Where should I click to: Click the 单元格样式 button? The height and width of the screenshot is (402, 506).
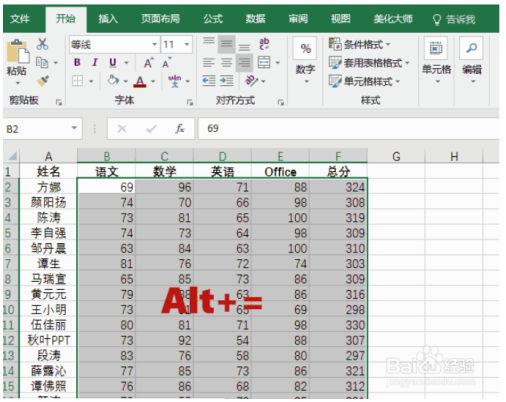tap(364, 81)
